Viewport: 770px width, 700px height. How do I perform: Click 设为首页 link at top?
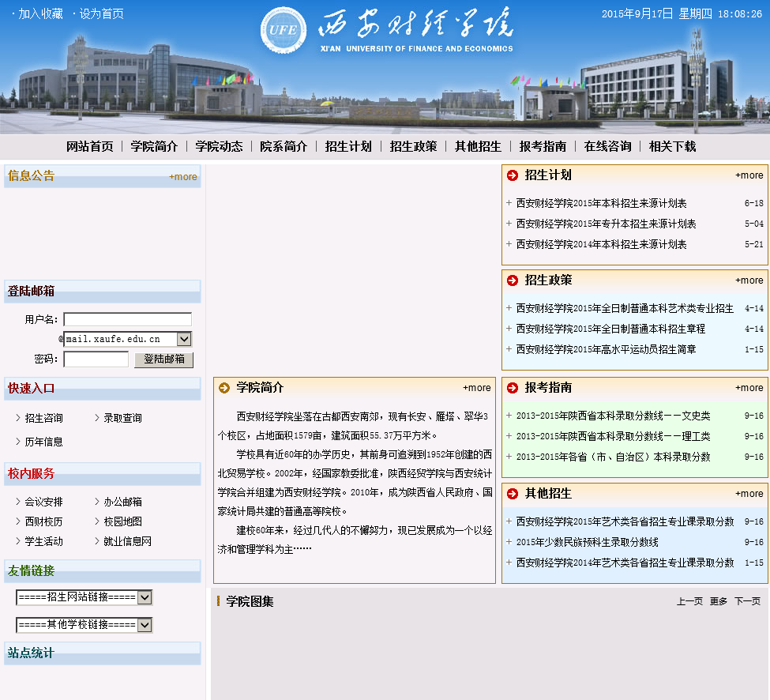point(102,13)
